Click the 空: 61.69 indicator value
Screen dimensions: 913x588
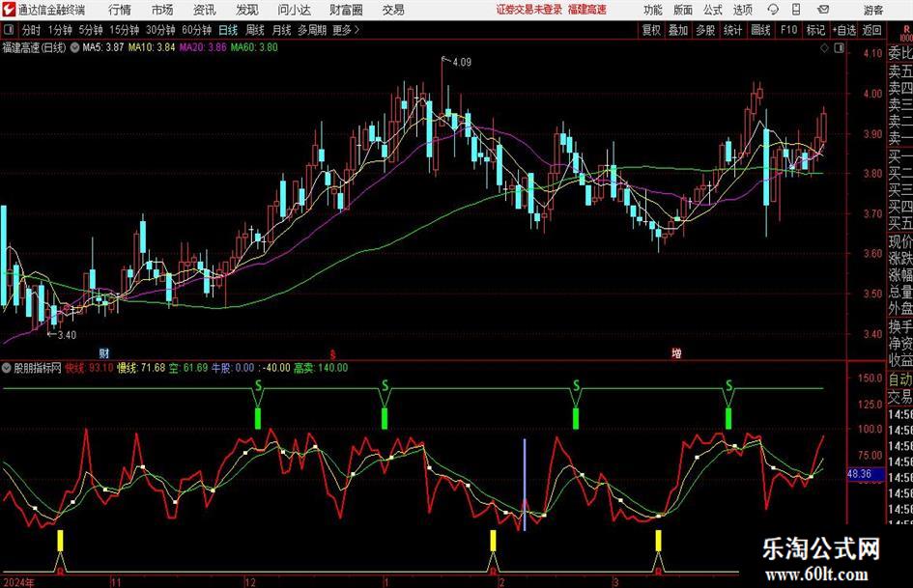click(188, 368)
